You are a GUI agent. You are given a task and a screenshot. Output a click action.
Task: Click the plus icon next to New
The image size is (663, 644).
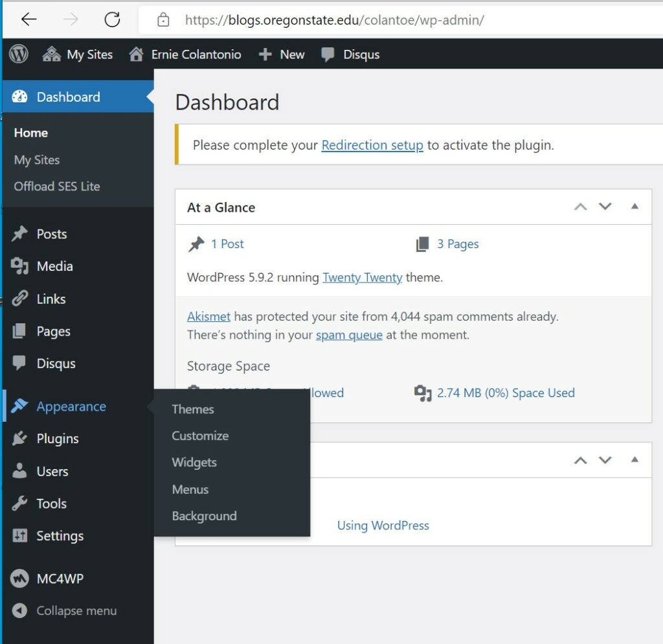coord(265,54)
